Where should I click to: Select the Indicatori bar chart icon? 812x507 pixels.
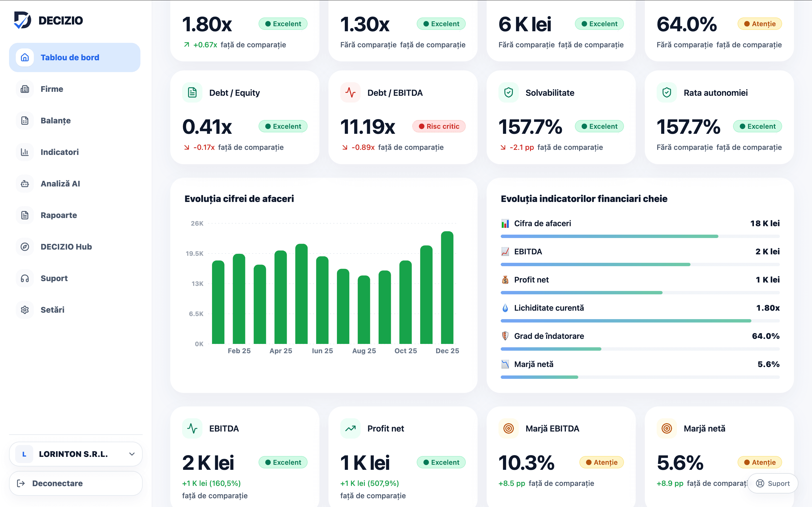click(x=25, y=152)
